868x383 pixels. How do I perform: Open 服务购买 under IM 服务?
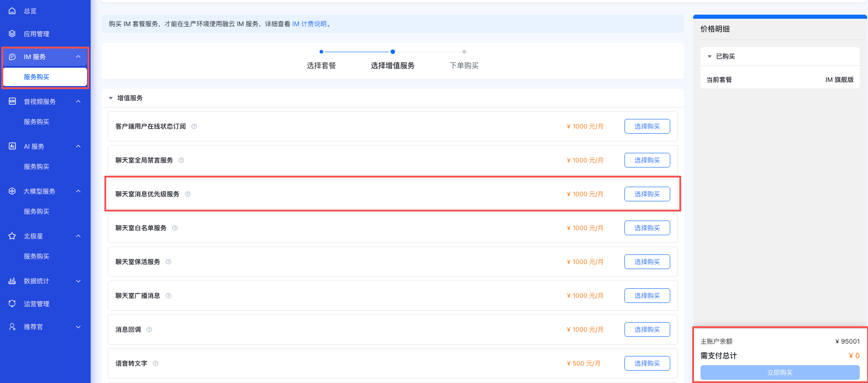click(45, 77)
